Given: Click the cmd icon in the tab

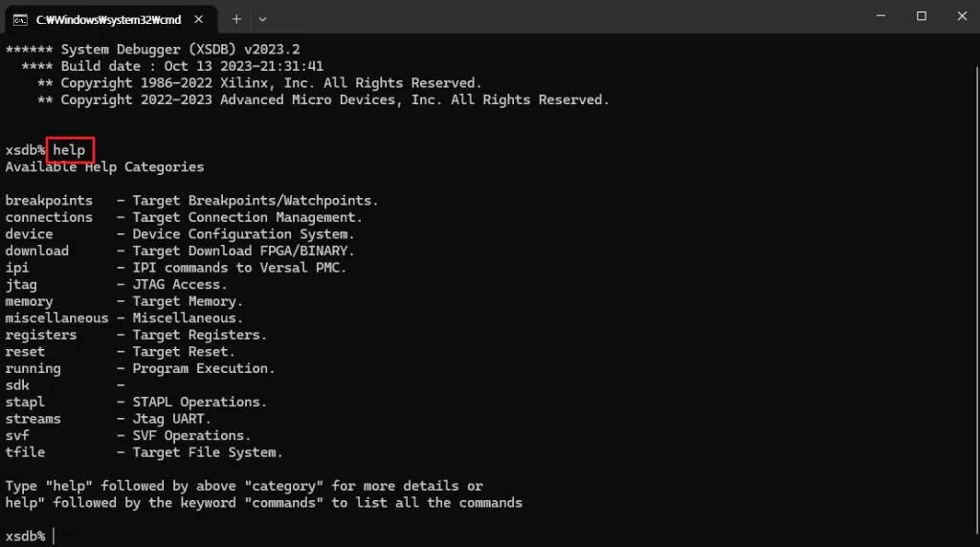Looking at the screenshot, I should (20, 19).
